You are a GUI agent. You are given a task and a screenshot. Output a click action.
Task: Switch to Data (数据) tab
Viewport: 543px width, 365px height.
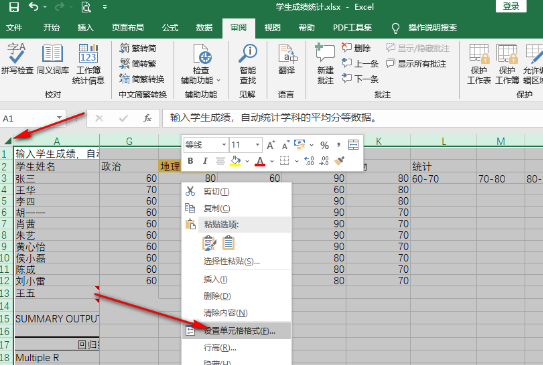204,28
